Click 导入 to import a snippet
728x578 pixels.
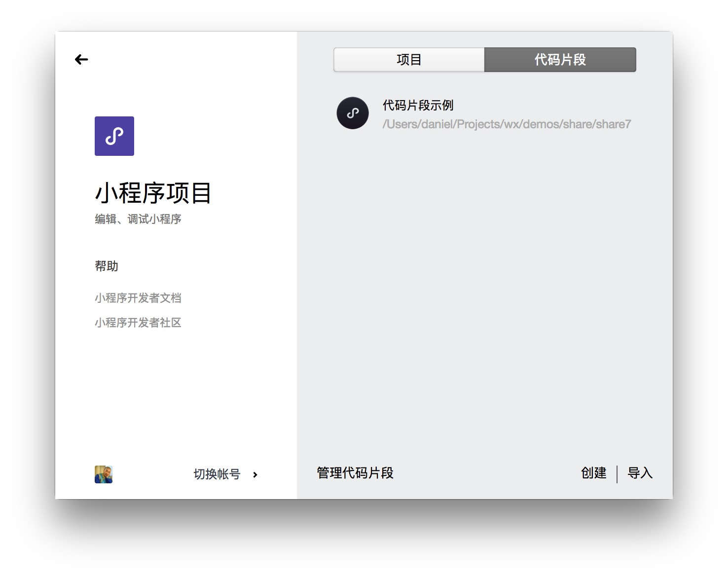coord(640,473)
